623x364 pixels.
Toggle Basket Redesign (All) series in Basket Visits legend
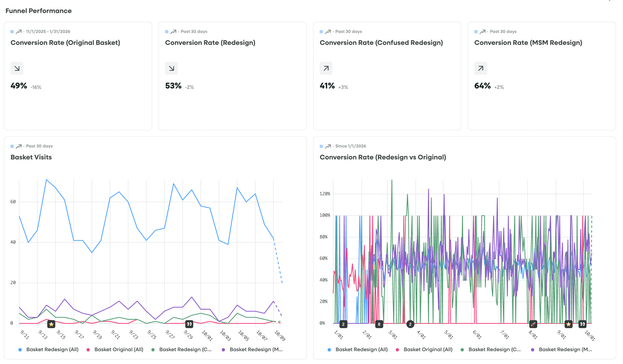coord(48,349)
